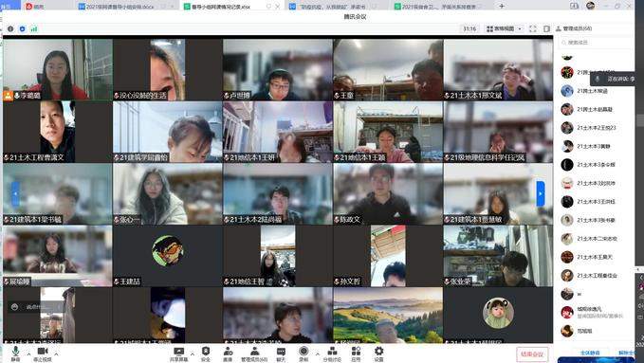Stop video with the camera button

43,354
